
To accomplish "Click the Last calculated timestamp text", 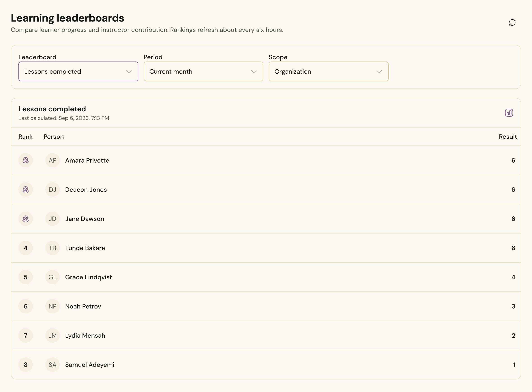I will coord(64,118).
